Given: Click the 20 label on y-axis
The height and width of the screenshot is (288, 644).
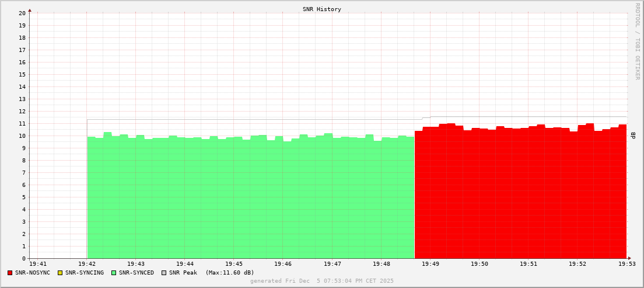Looking at the screenshot, I should point(22,13).
